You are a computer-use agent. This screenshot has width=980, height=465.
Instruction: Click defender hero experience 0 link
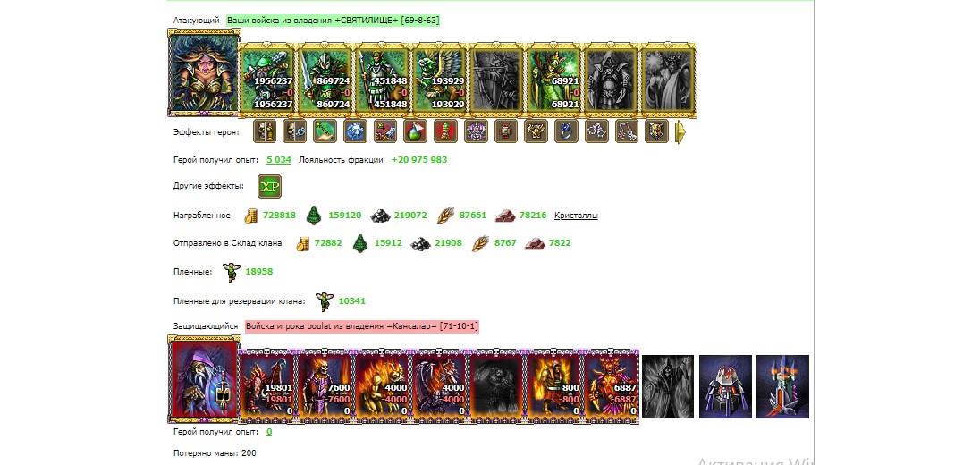(269, 432)
